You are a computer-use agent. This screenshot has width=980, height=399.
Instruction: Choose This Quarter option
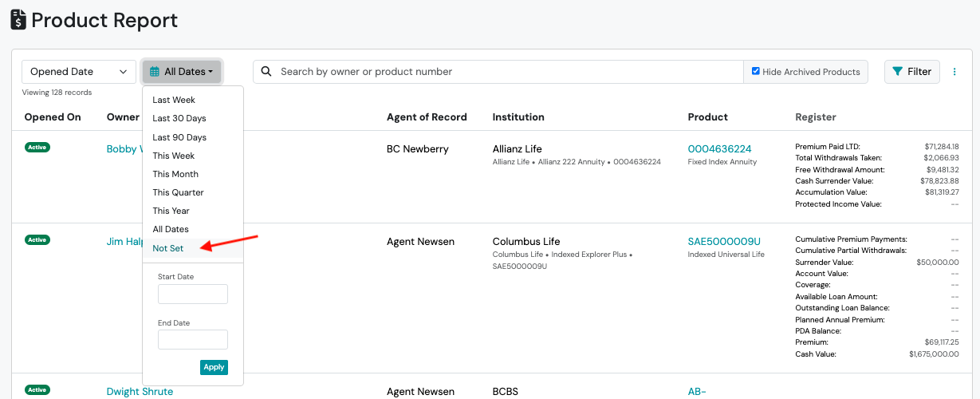[179, 192]
